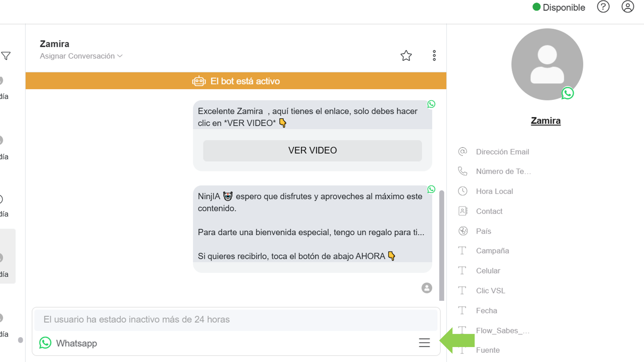Click the robot icon in bot banner
This screenshot has height=362, width=644.
[199, 81]
